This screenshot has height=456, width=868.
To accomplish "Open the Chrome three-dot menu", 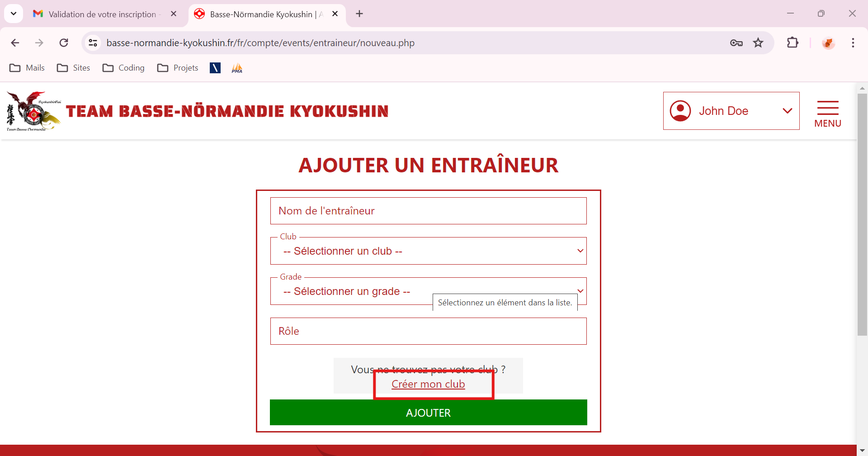I will [x=853, y=43].
